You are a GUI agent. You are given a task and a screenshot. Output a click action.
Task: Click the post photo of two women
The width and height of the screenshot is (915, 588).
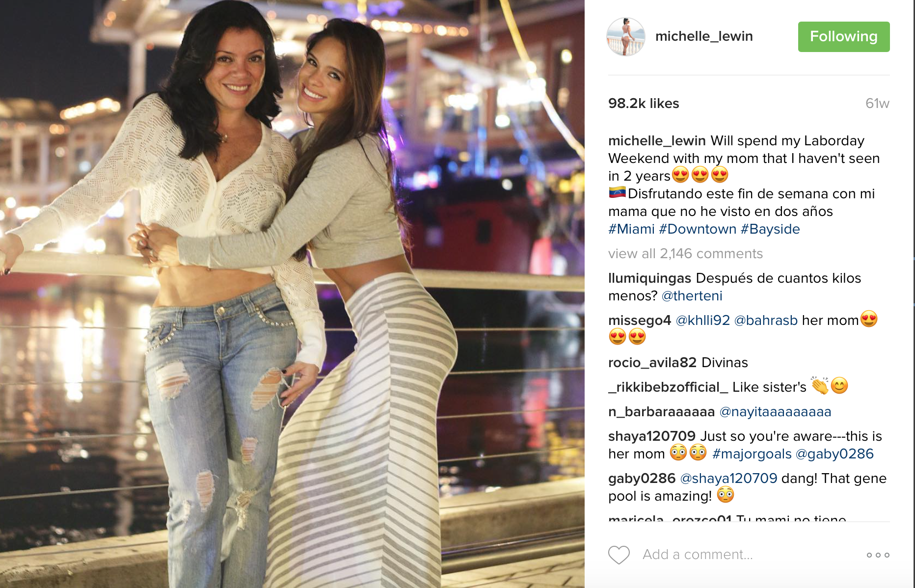(292, 294)
